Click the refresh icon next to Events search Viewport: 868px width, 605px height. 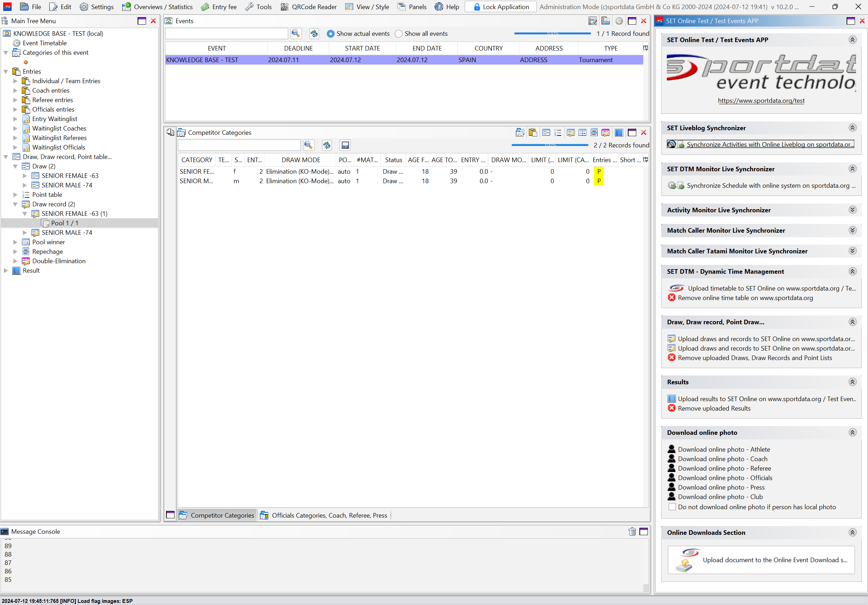314,34
